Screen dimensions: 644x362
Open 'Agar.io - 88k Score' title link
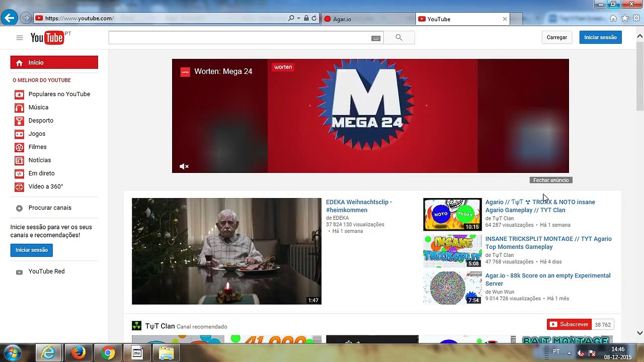pos(548,280)
